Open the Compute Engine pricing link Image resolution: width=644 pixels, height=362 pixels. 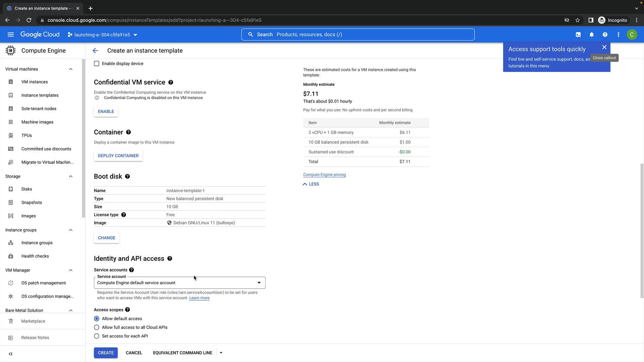324,175
